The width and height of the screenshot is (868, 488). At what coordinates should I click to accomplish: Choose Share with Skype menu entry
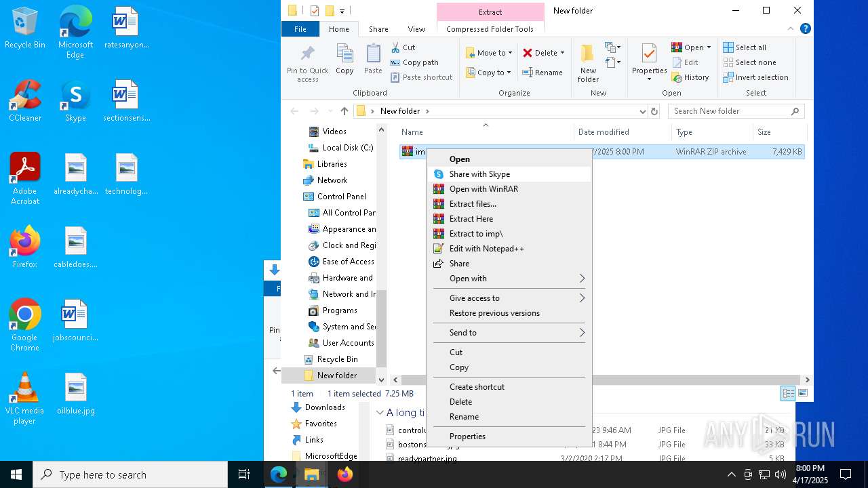(509, 174)
